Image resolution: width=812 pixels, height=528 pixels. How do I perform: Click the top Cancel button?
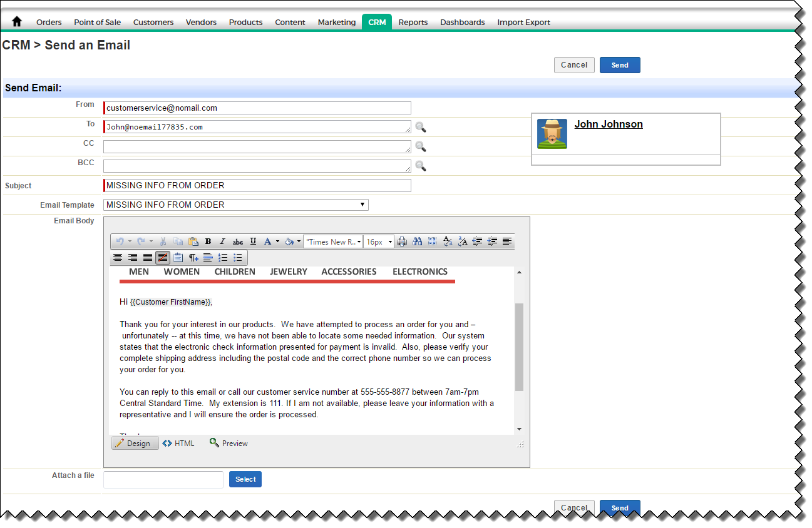tap(574, 65)
